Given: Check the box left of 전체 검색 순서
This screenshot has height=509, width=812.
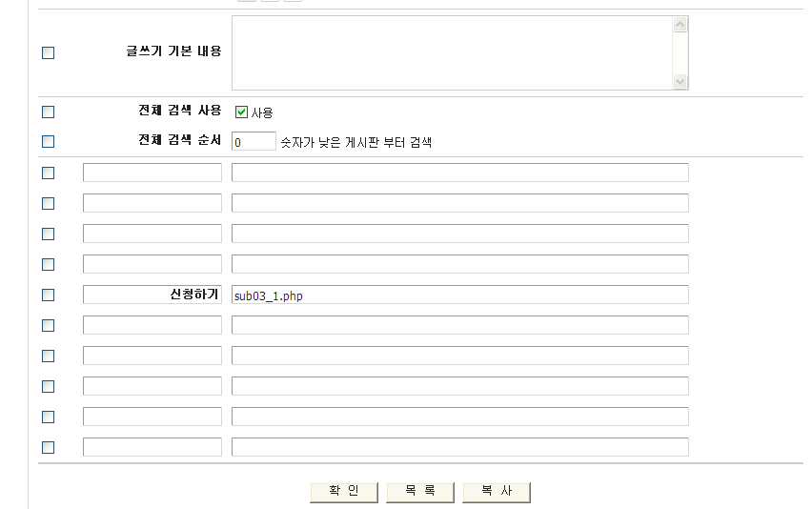Looking at the screenshot, I should point(49,141).
